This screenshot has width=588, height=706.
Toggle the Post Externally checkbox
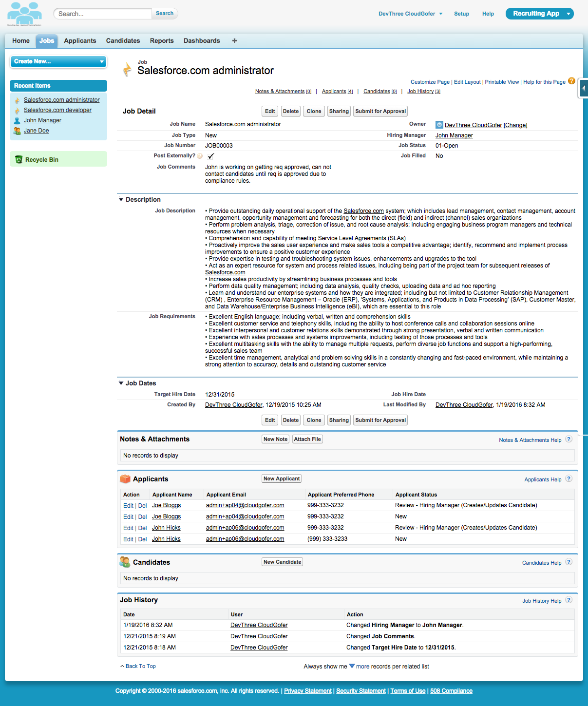[211, 156]
